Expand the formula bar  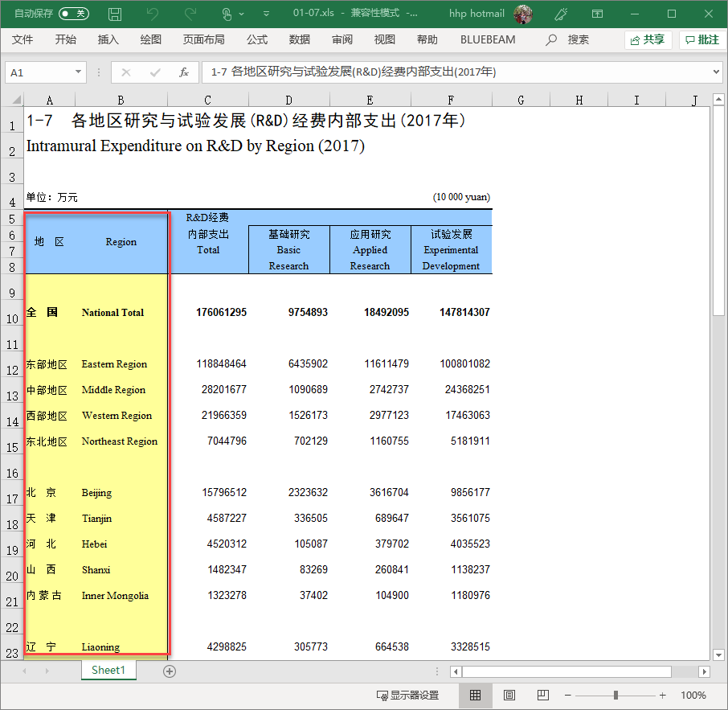pos(717,72)
